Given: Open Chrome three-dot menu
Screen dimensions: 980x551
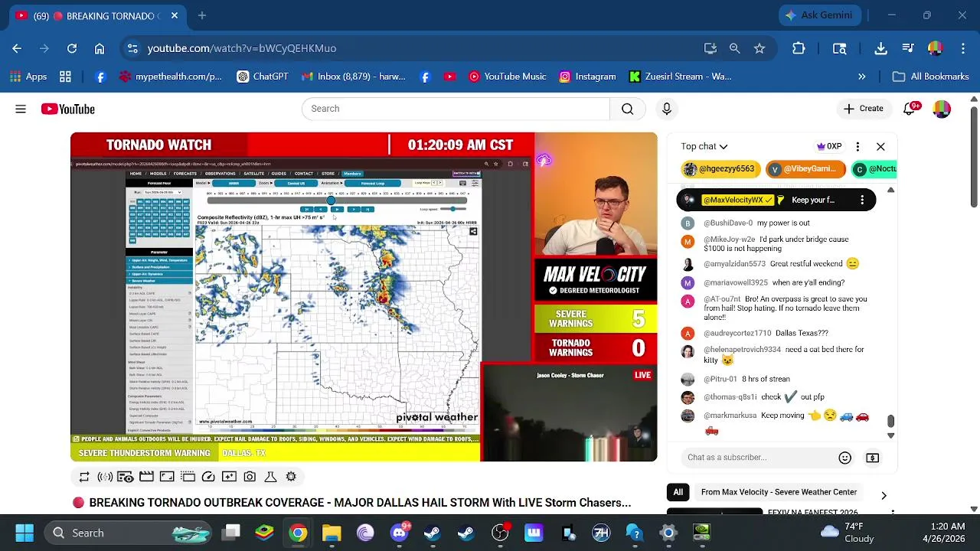Looking at the screenshot, I should (x=963, y=48).
